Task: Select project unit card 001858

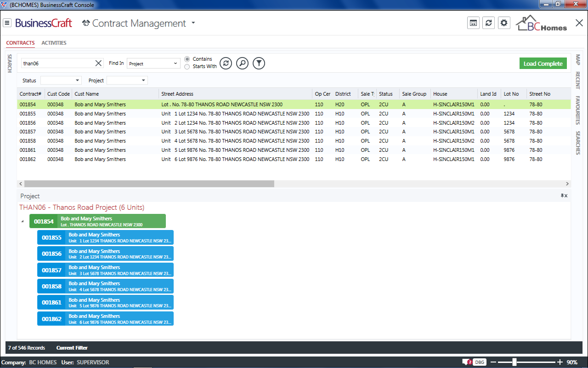Action: (x=105, y=286)
